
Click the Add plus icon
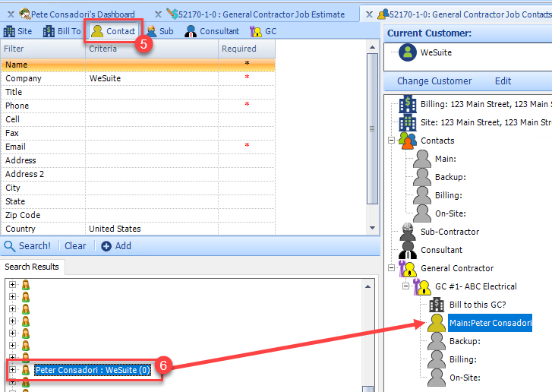106,246
